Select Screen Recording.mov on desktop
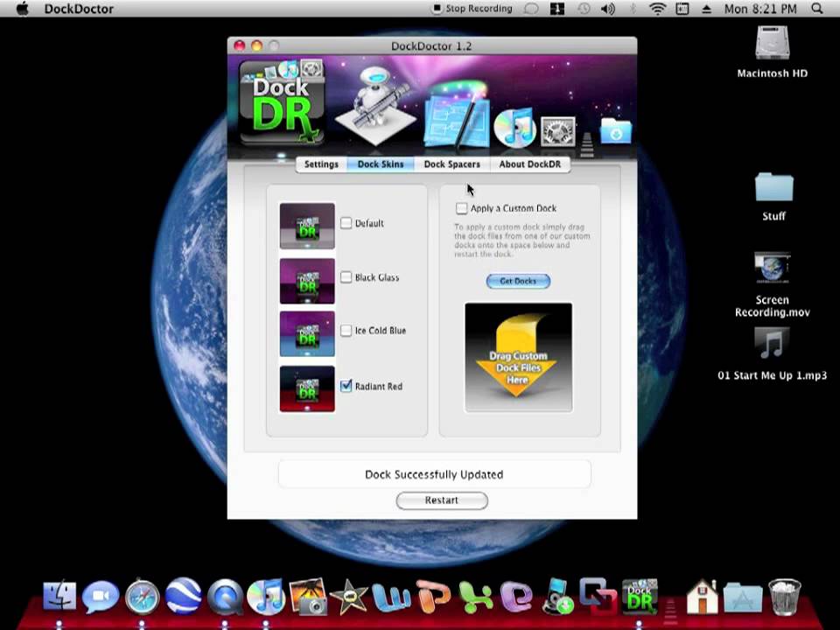The image size is (840, 630). pos(772,285)
